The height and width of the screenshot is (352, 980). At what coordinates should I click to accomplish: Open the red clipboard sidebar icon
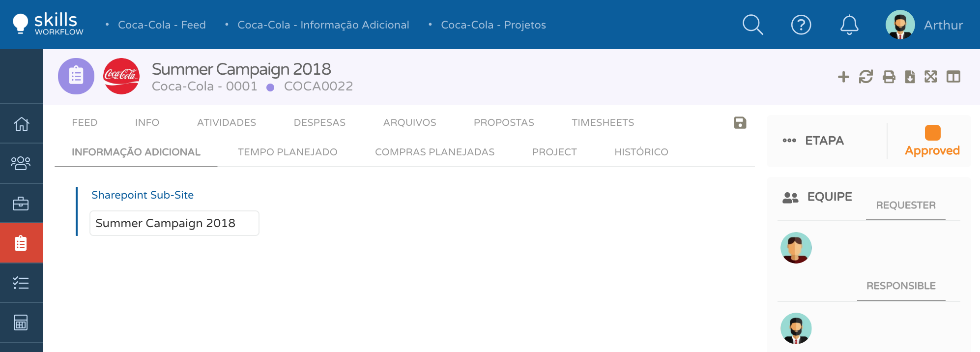21,243
